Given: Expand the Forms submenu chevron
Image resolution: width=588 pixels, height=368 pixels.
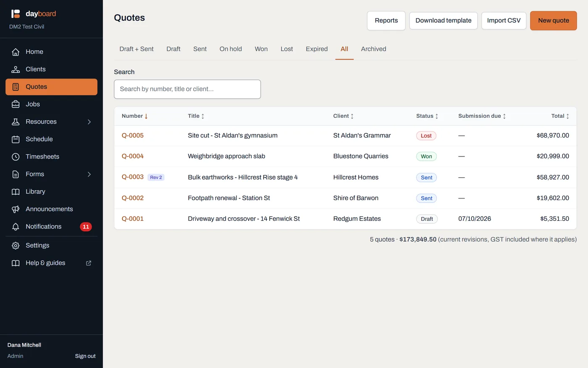Looking at the screenshot, I should point(89,174).
